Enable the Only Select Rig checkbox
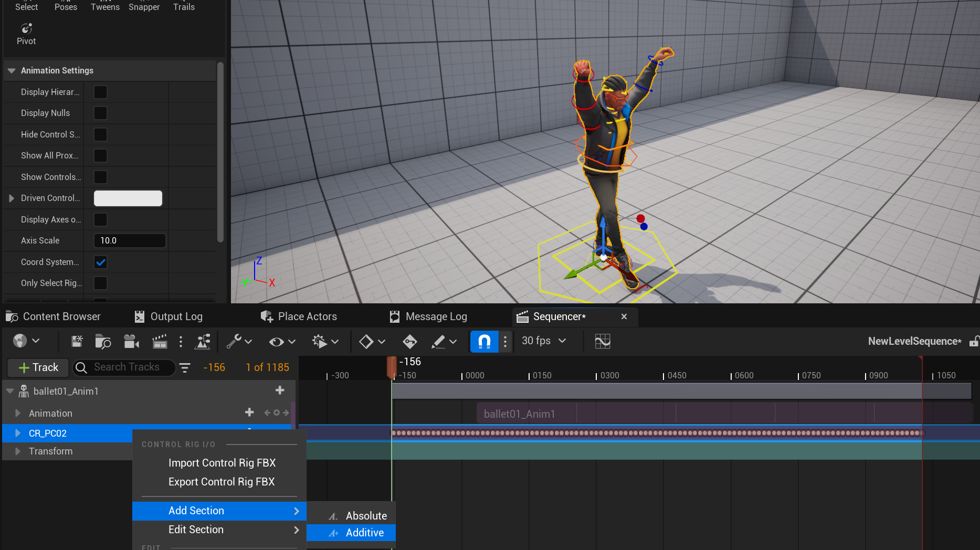This screenshot has width=980, height=550. pyautogui.click(x=100, y=283)
